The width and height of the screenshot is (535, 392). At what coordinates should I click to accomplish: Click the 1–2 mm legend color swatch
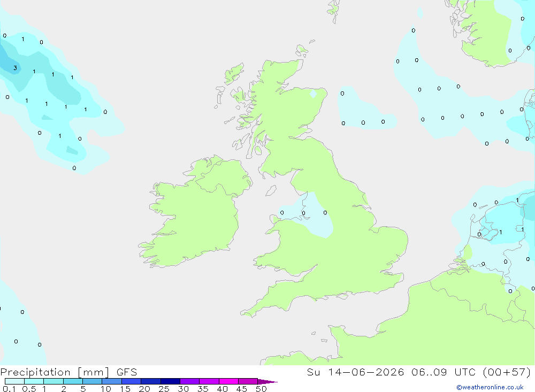coord(53,381)
